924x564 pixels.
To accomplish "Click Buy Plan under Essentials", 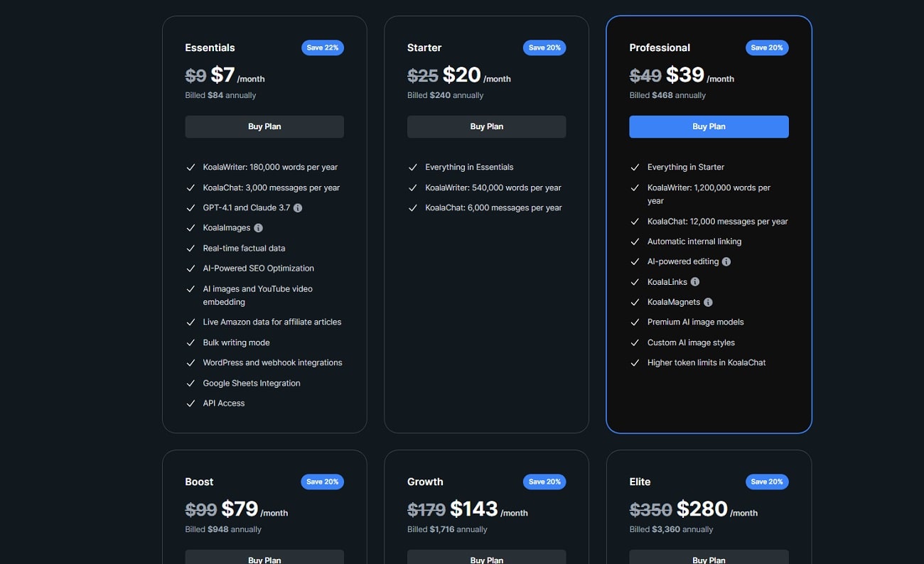I will pos(264,126).
